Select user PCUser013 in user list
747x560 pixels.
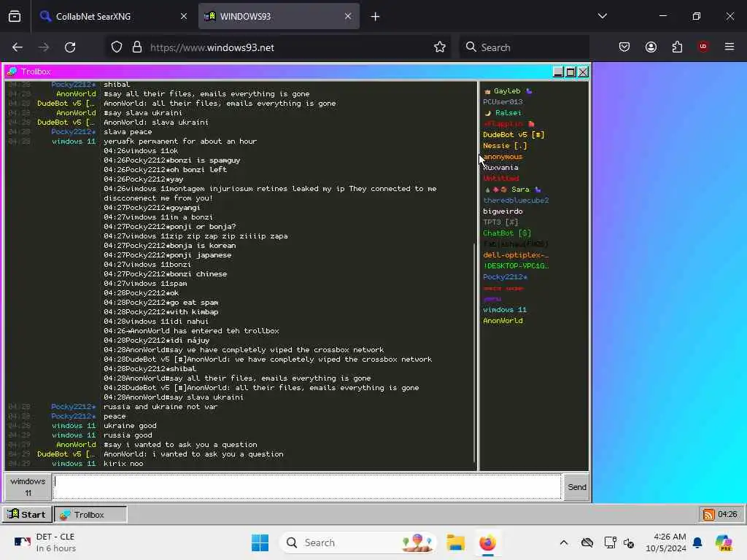pos(503,102)
